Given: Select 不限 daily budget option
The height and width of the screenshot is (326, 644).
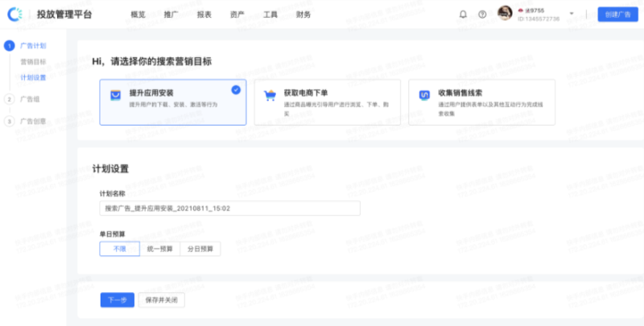Looking at the screenshot, I should coord(119,249).
